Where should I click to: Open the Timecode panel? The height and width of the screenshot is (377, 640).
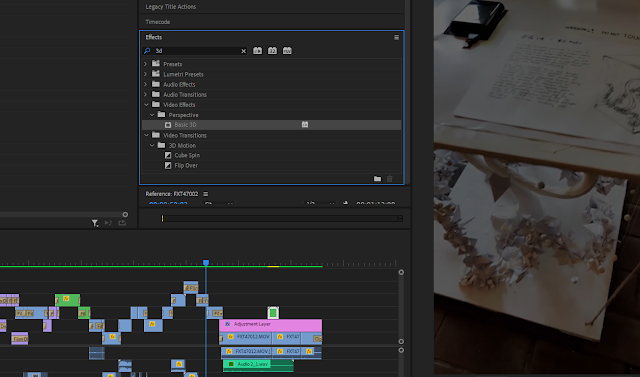[x=158, y=22]
